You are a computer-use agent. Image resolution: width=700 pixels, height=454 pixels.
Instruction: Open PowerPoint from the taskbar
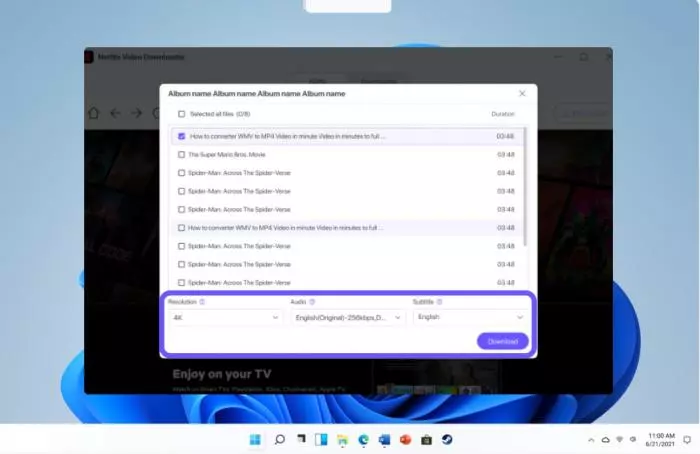[x=405, y=440]
